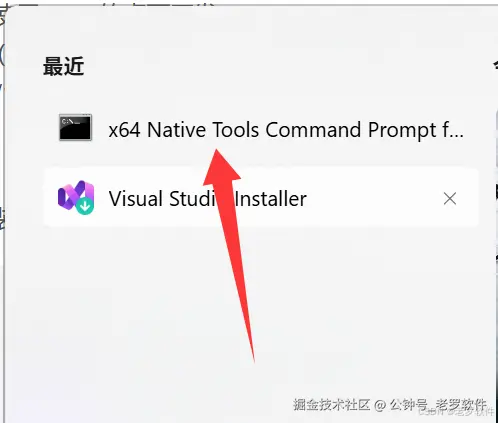Screen dimensions: 498x423
Task: Click the word "Tools" in the first entry
Action: [x=236, y=129]
